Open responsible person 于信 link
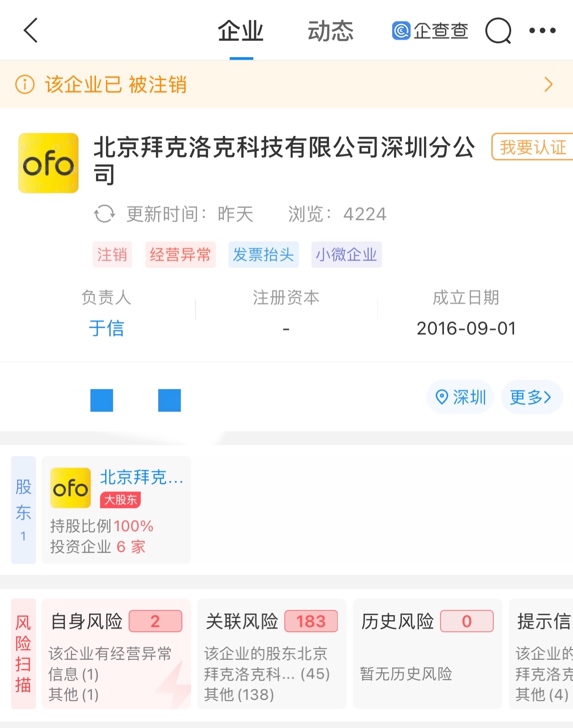 pos(106,329)
